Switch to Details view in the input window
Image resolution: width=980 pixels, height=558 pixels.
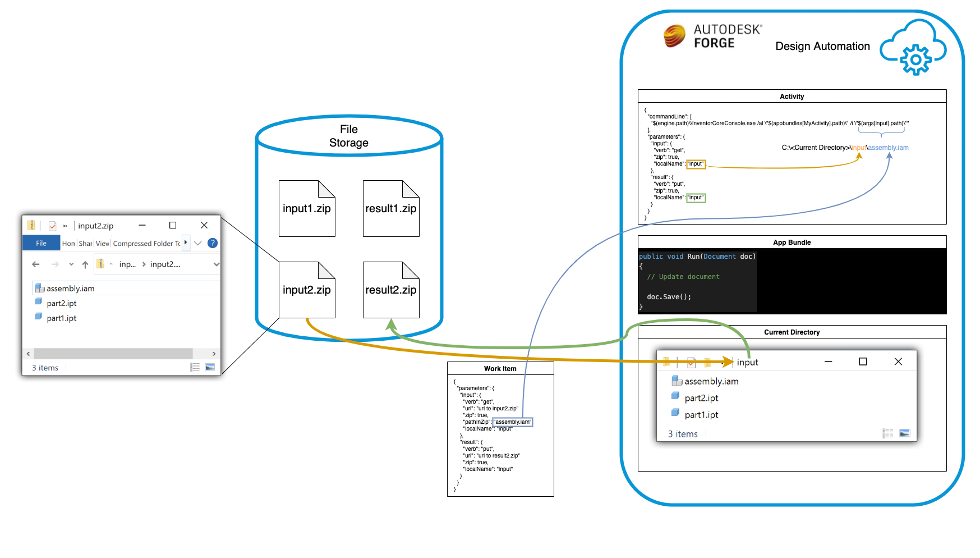click(888, 433)
